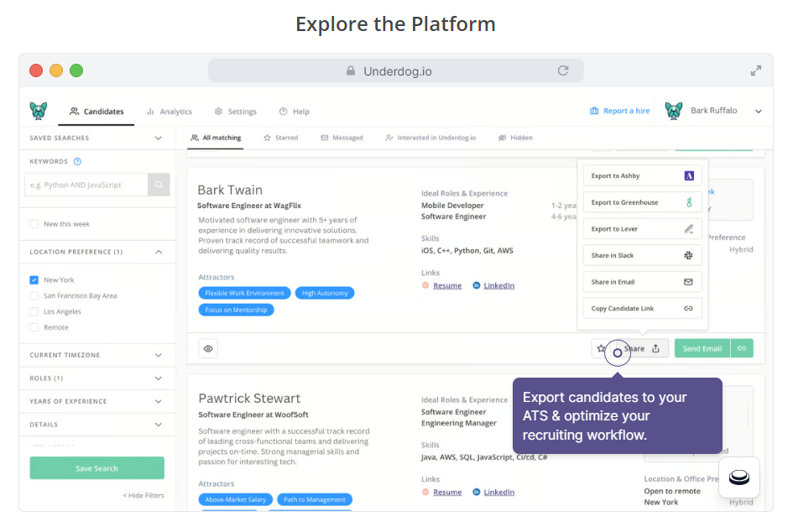
Task: Open the eye preview icon on Bark Twain's card
Action: coord(207,347)
